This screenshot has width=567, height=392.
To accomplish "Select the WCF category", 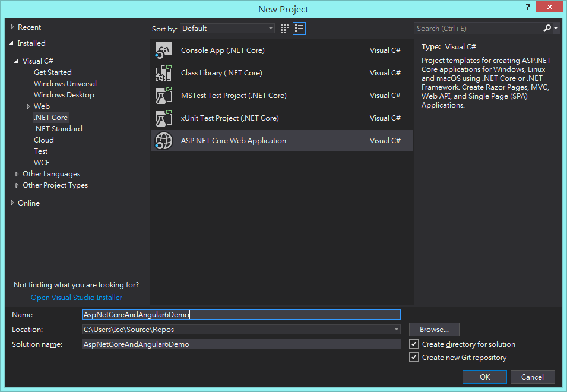I will (x=42, y=163).
